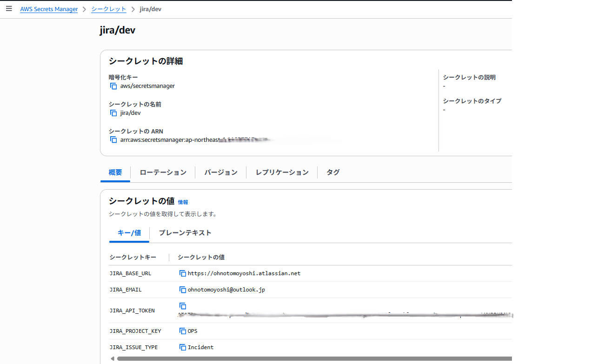Click the jira/dev page heading
Viewport: 611px width, 364px height.
point(118,30)
